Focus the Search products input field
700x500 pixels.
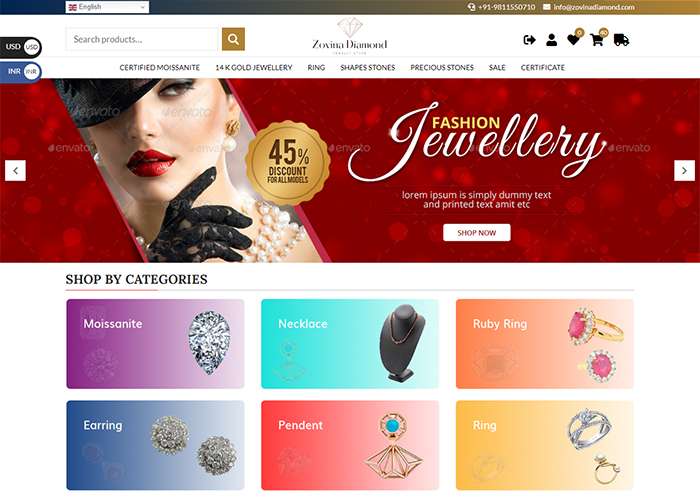tap(142, 39)
